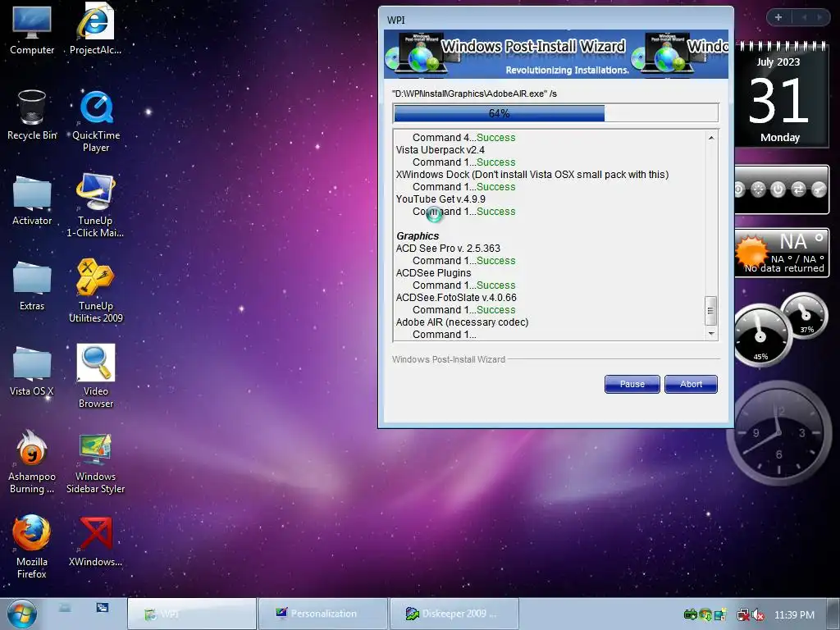Click the CPU meter 45% dial
This screenshot has height=630, width=840.
(x=760, y=336)
